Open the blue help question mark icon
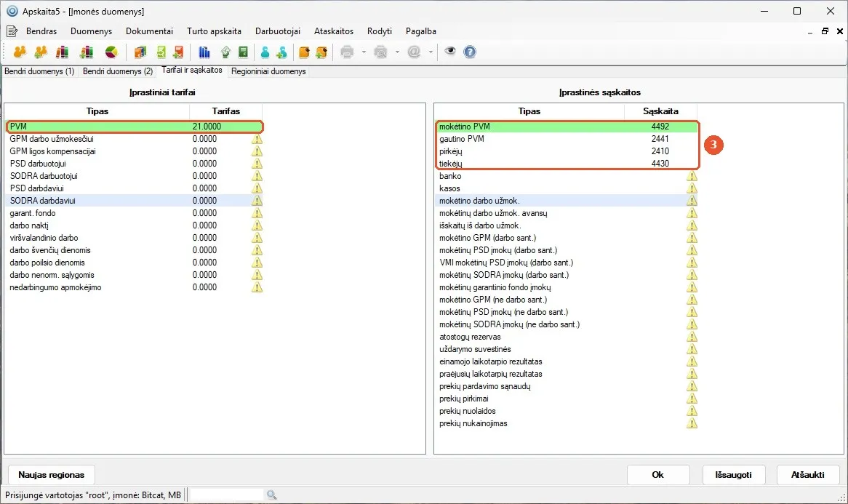Image resolution: width=848 pixels, height=504 pixels. pos(470,52)
